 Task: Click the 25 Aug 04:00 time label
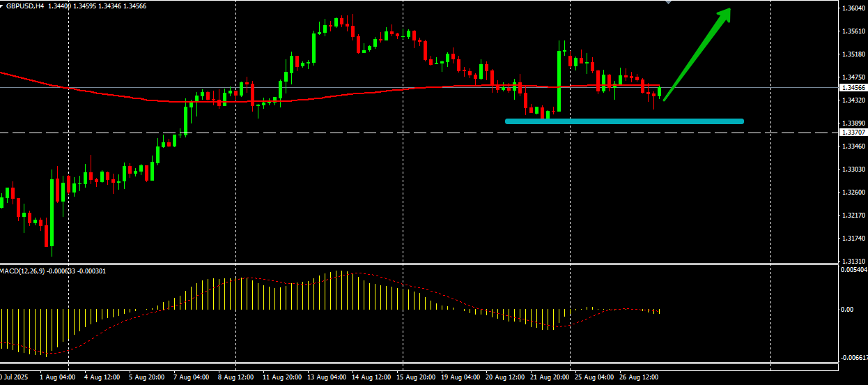[594, 377]
